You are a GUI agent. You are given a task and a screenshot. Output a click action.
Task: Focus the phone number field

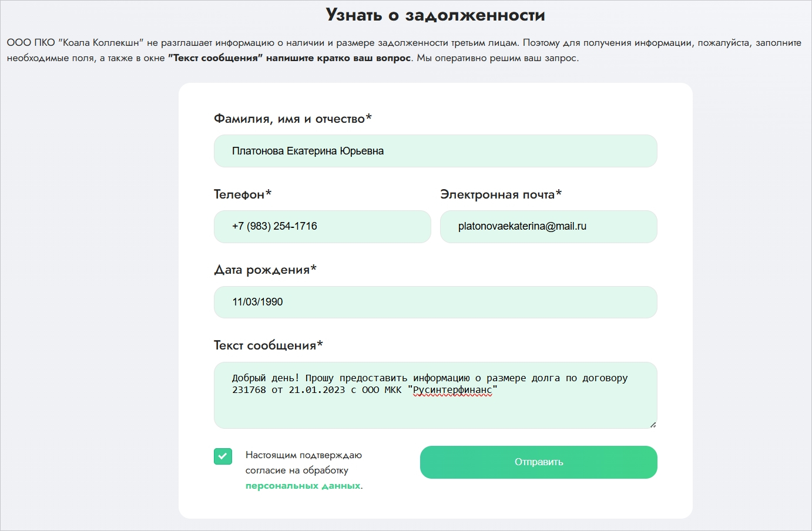pyautogui.click(x=322, y=227)
